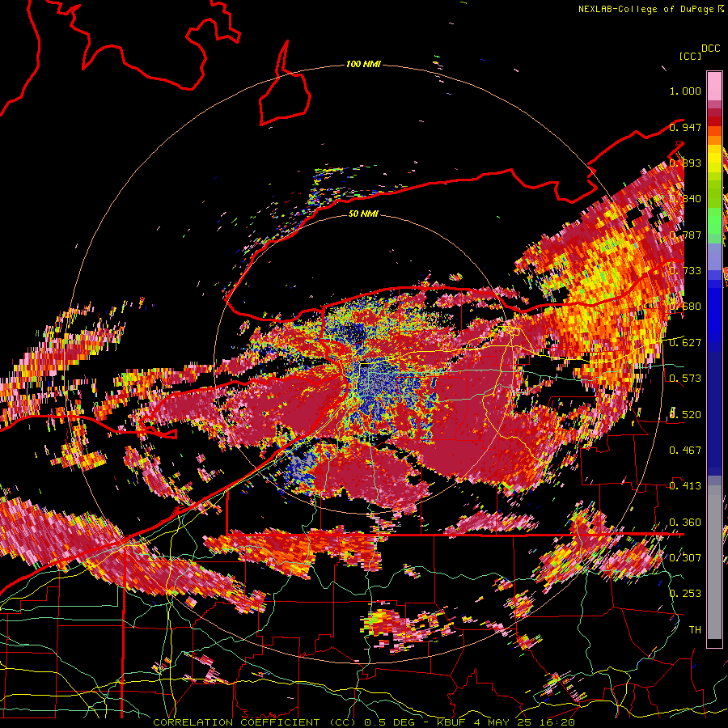Image resolution: width=728 pixels, height=728 pixels.
Task: Click the 16:20 time stamp
Action: point(558,722)
